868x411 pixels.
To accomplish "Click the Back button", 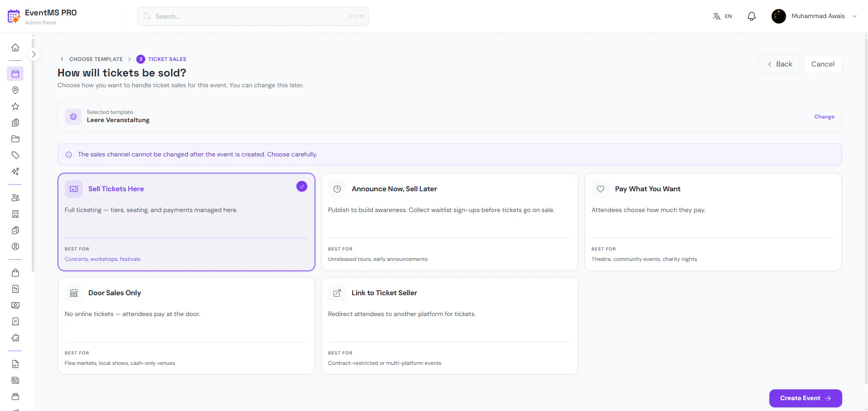I will (779, 64).
